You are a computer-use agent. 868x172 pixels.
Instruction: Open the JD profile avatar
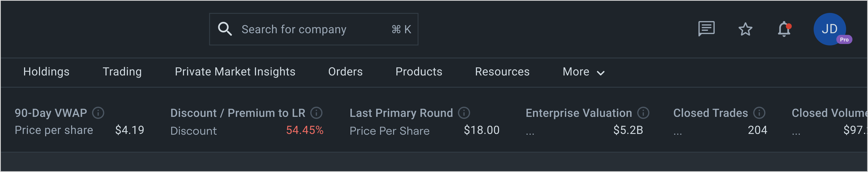(829, 29)
